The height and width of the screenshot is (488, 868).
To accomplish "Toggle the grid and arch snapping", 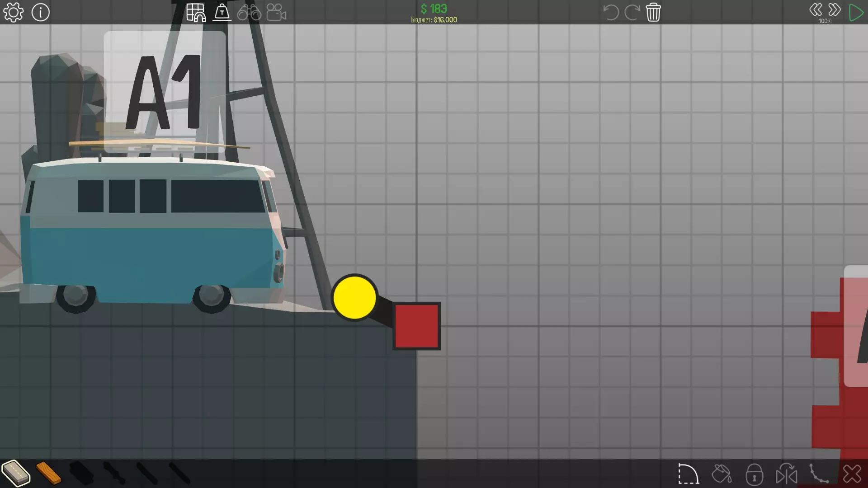I will [x=196, y=12].
